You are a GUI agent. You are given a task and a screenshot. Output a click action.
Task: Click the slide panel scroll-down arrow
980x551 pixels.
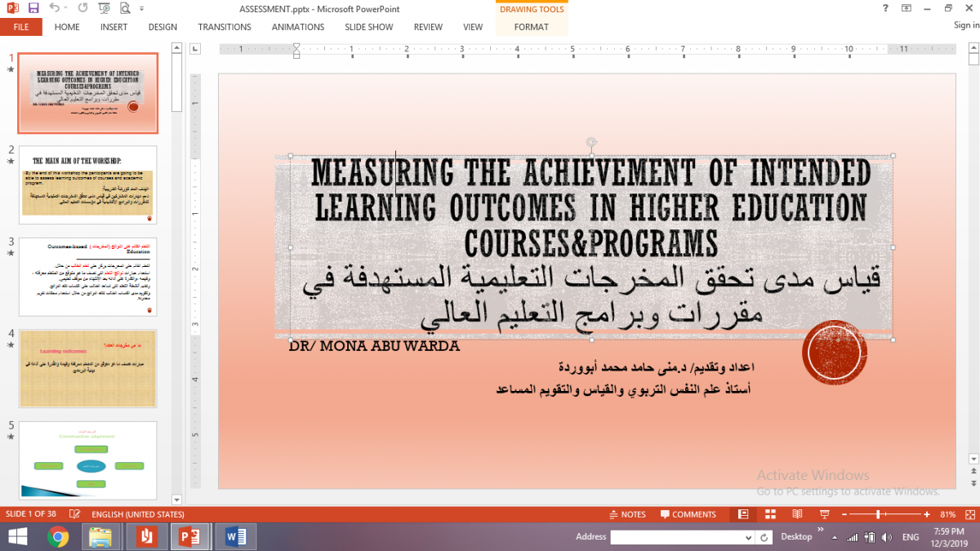coord(176,499)
